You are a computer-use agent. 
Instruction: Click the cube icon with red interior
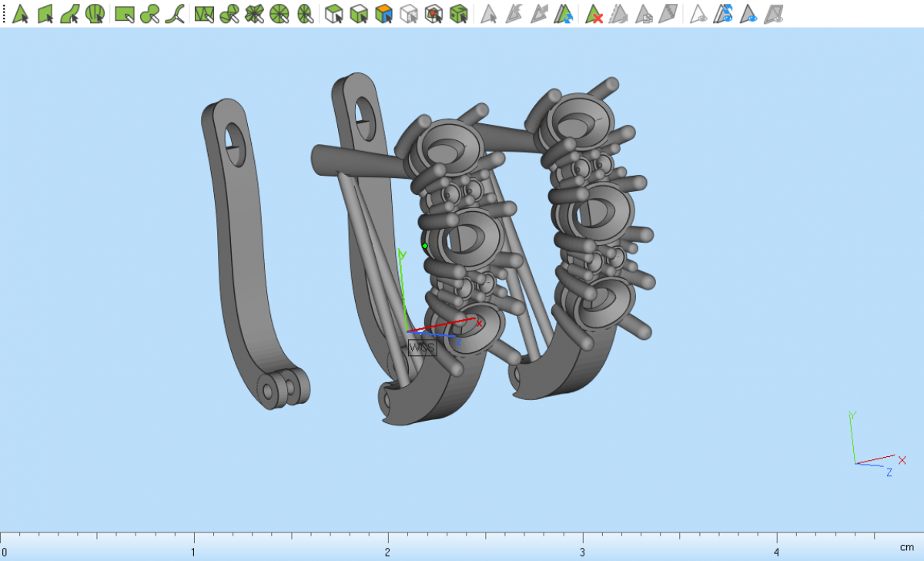pos(434,13)
